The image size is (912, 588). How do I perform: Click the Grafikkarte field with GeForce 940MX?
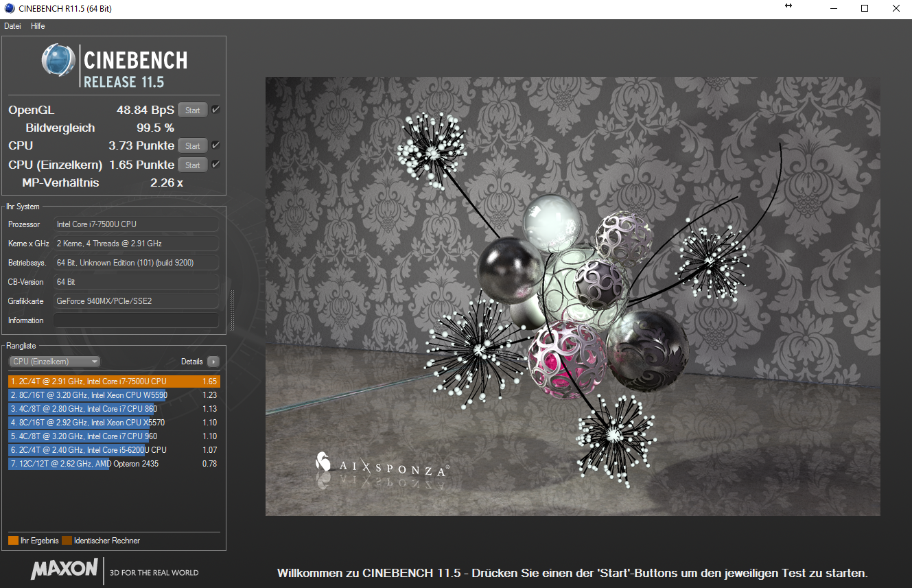136,301
